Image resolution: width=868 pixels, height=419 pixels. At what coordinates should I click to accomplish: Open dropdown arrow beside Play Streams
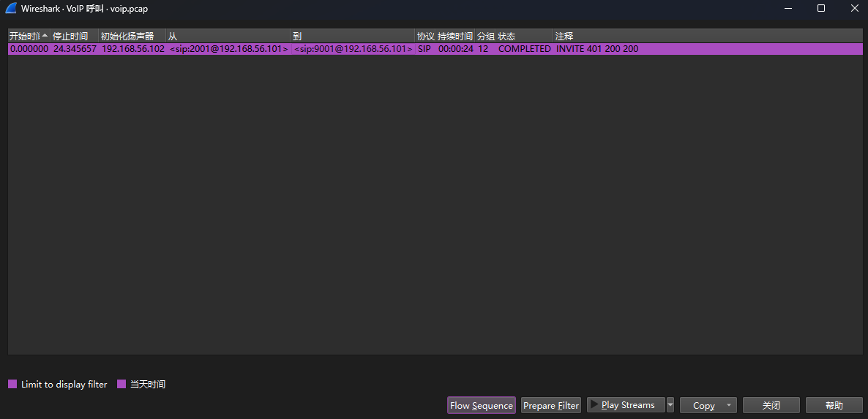click(x=670, y=405)
